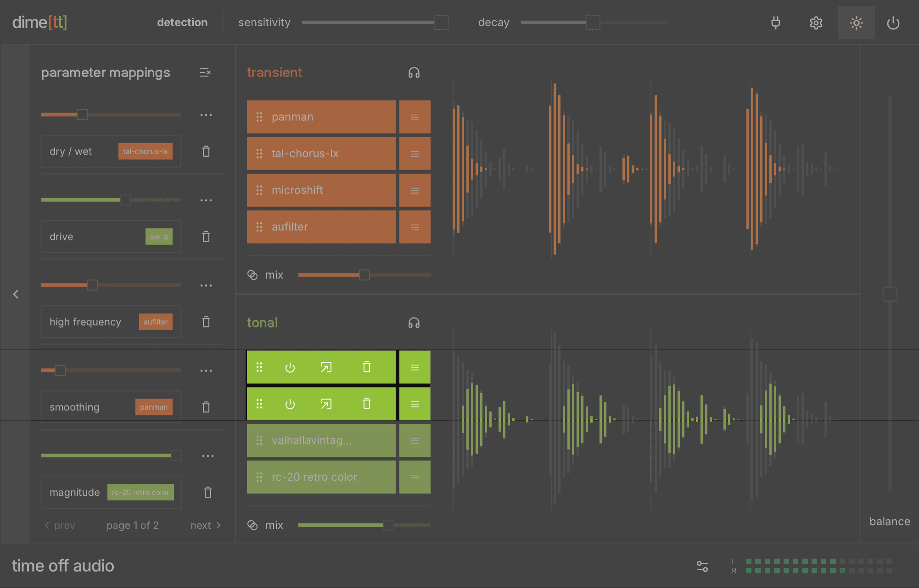Open more options above the drive mapping
Viewport: 919px width, 588px height.
[x=206, y=200]
